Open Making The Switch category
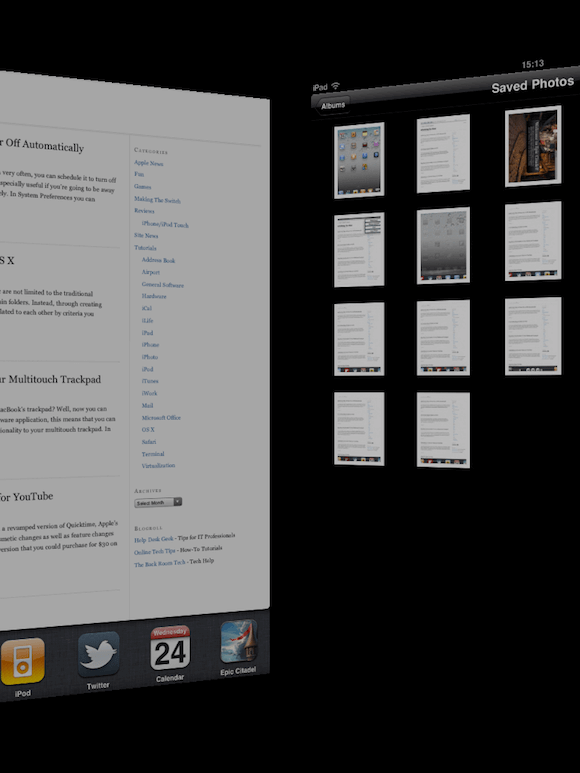Viewport: 580px width, 773px height. pos(157,200)
